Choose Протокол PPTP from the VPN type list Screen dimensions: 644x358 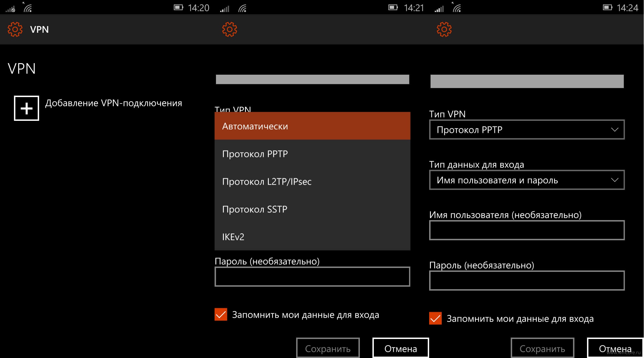coord(312,154)
